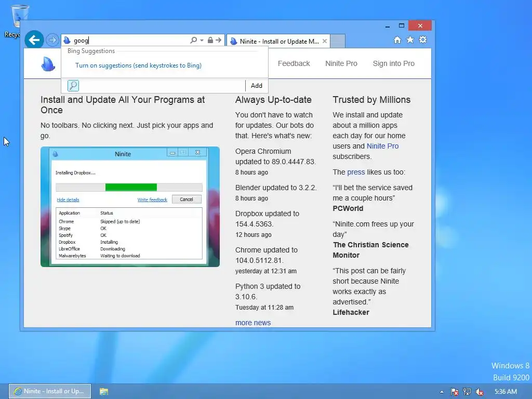Show hidden tray icons arrow
The width and height of the screenshot is (532, 399).
click(442, 392)
